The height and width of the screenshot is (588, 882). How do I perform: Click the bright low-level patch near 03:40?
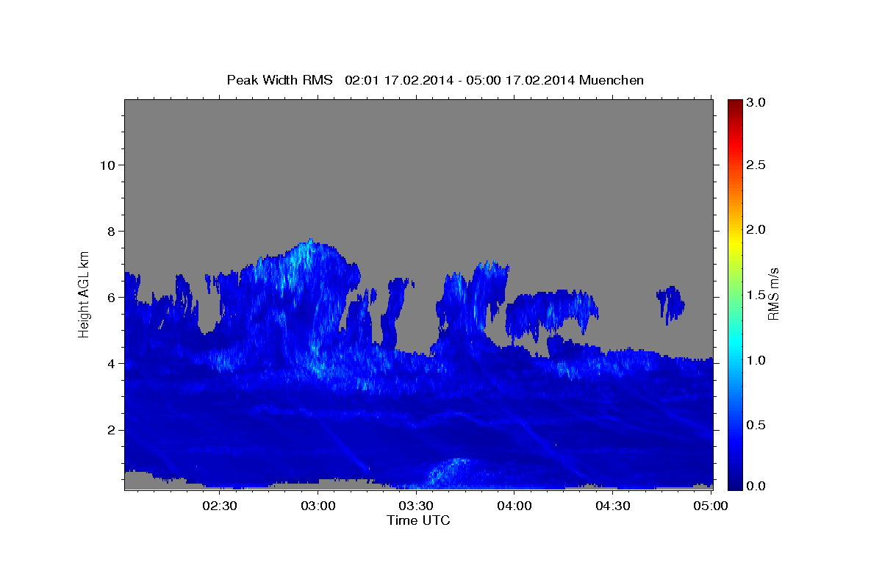point(447,473)
